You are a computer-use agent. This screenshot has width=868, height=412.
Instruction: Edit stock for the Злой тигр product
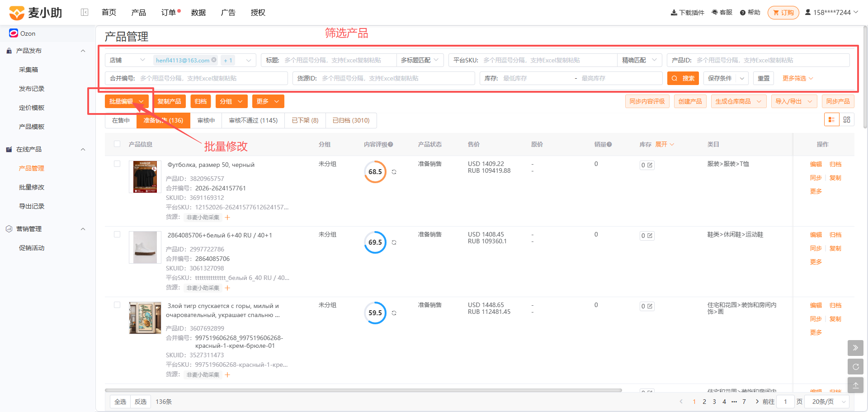[650, 306]
